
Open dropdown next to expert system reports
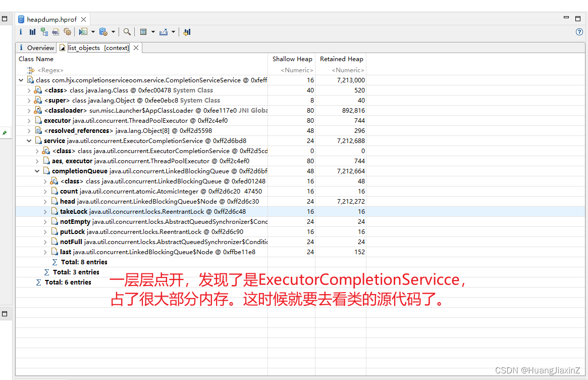click(x=93, y=32)
